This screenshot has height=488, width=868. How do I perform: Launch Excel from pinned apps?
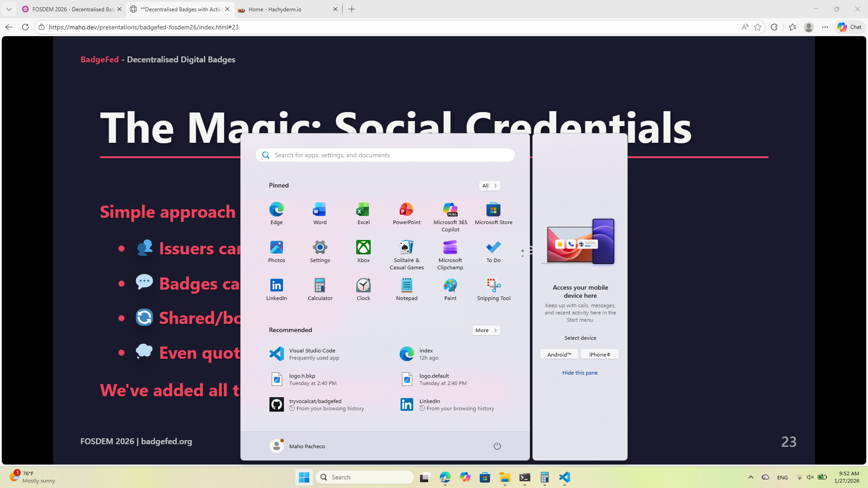coord(363,213)
